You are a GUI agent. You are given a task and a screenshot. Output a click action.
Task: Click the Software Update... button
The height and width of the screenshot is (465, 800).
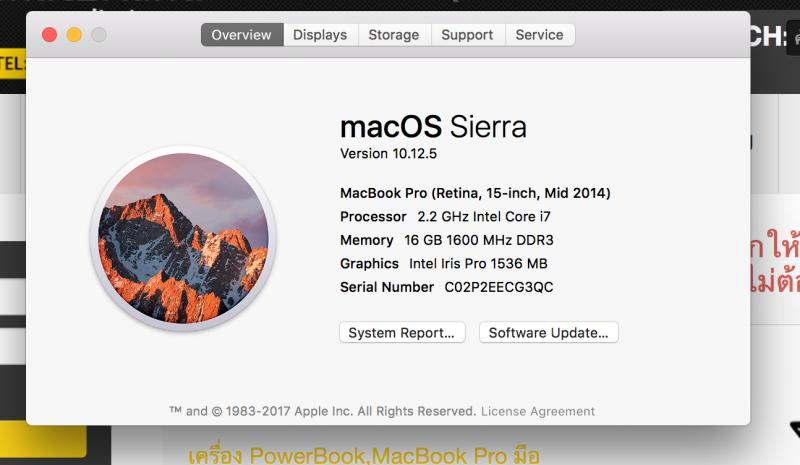(548, 332)
